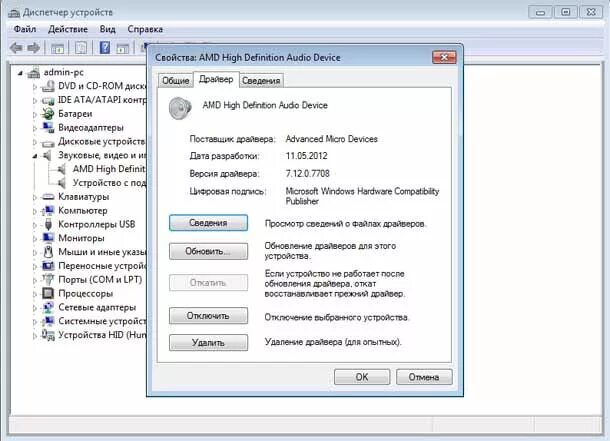This screenshot has height=441, width=610.
Task: Click the Процессоры processor icon
Action: (48, 293)
